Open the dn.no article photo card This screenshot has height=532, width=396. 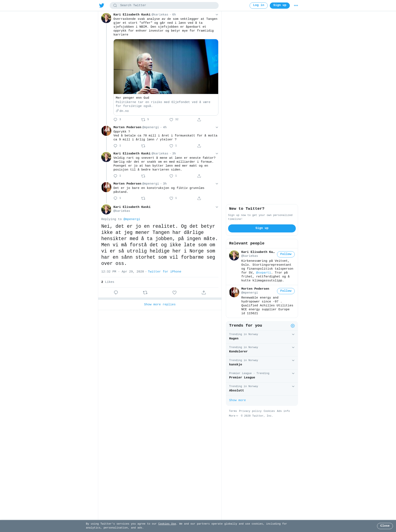tap(166, 66)
